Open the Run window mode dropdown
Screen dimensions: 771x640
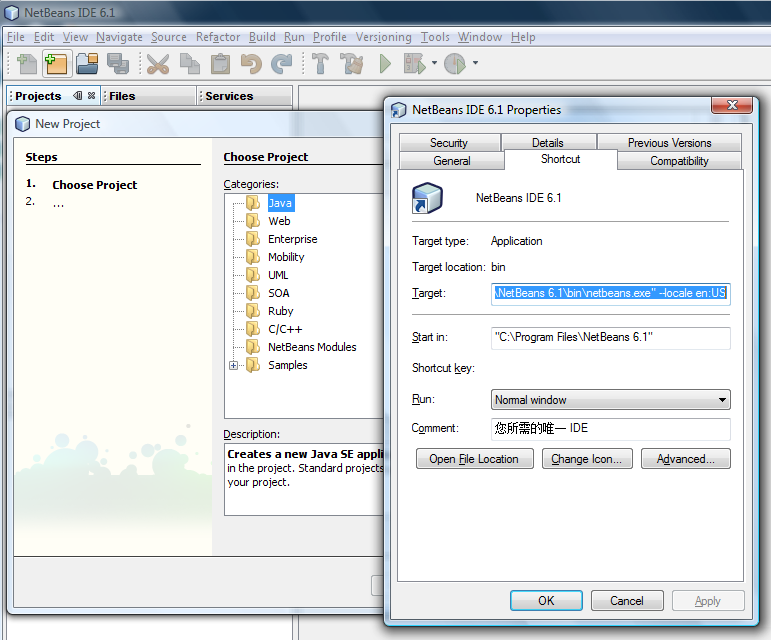[611, 400]
